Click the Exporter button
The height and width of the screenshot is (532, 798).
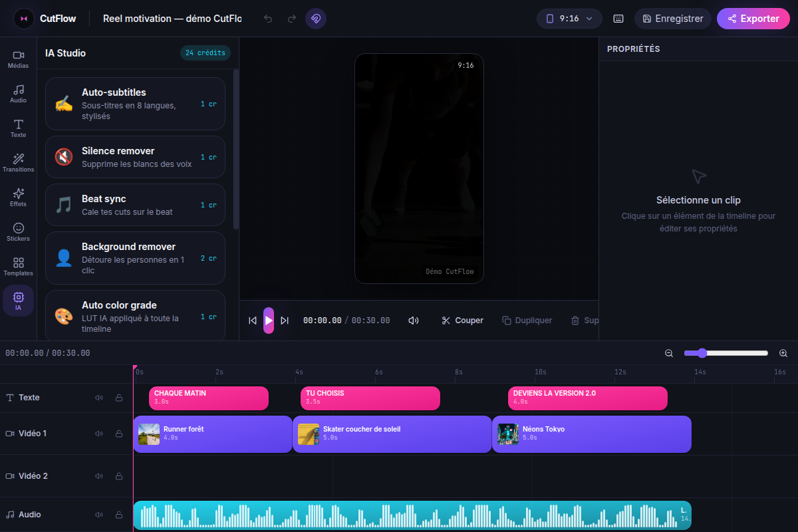[753, 19]
